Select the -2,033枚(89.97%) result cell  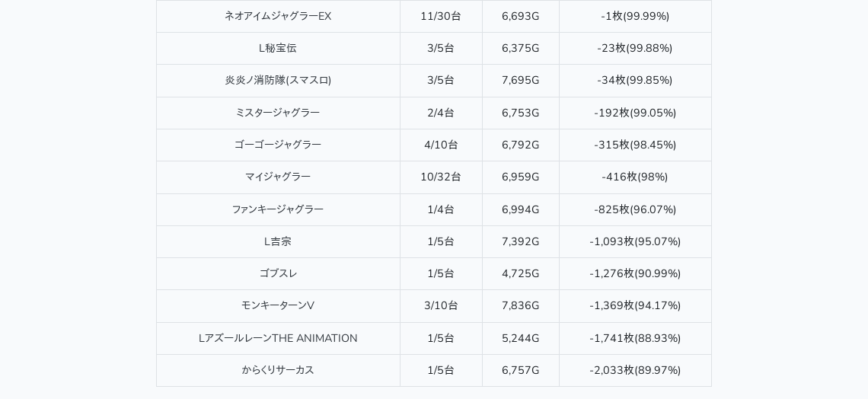(635, 370)
